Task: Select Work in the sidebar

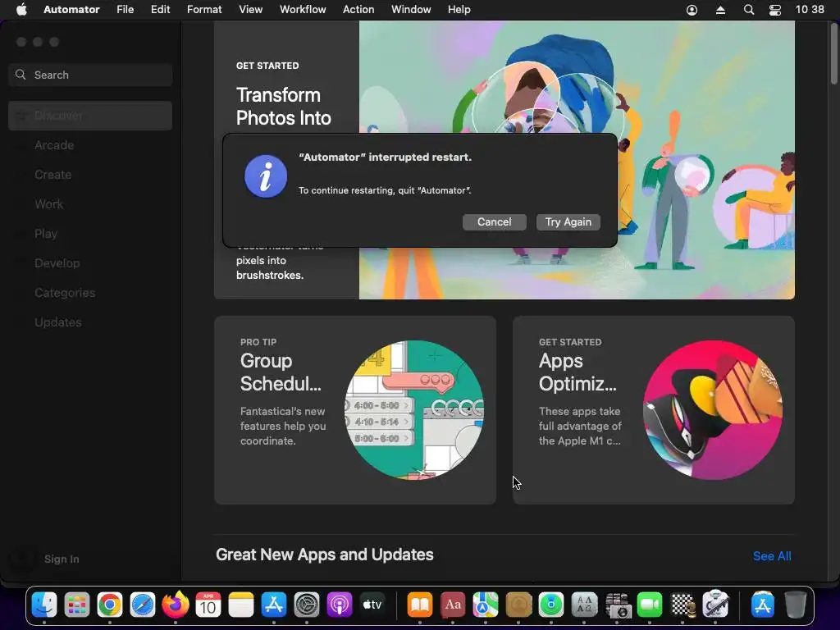Action: [90, 204]
